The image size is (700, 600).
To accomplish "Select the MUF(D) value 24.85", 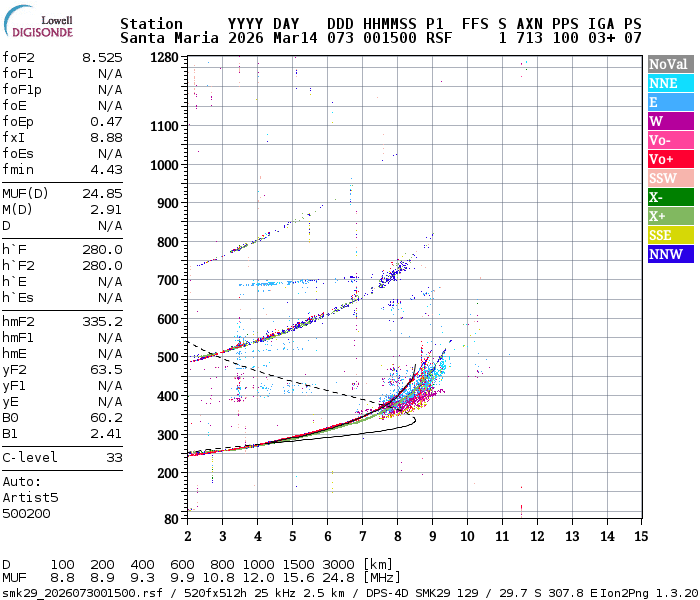I will point(102,193).
